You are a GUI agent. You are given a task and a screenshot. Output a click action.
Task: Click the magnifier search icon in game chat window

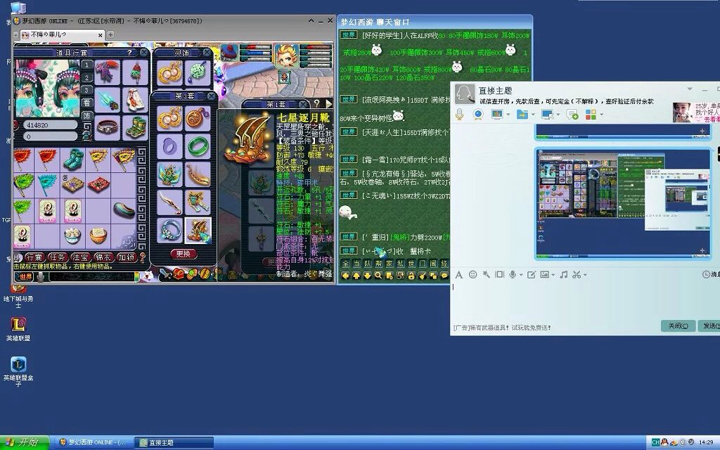coord(378,276)
